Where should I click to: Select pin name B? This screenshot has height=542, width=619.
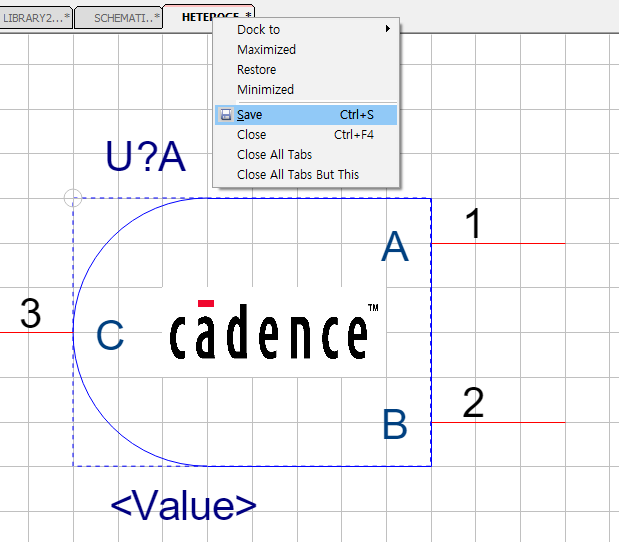[x=395, y=424]
